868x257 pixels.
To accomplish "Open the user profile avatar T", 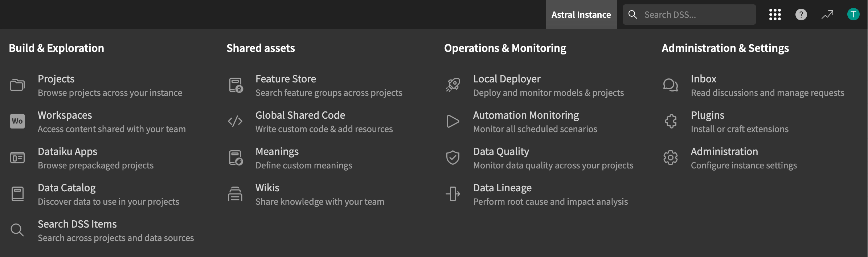I will tap(853, 15).
